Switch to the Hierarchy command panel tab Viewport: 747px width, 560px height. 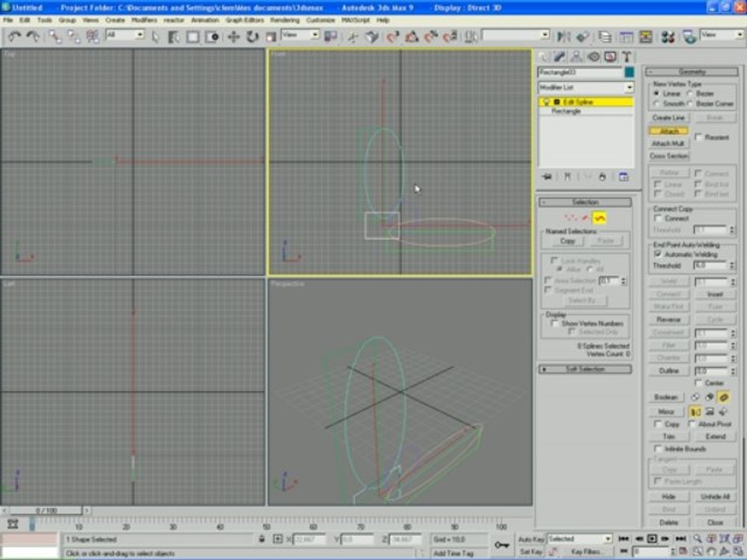click(x=577, y=57)
